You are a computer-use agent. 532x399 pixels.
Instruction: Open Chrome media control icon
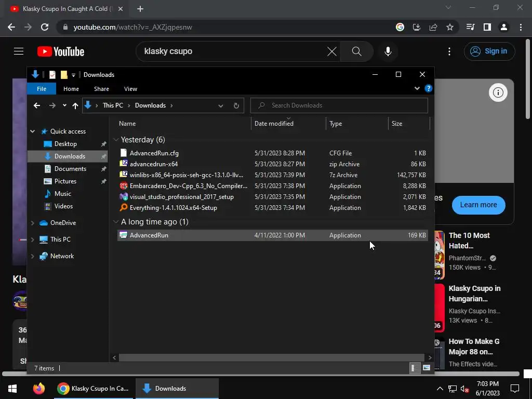click(x=471, y=27)
